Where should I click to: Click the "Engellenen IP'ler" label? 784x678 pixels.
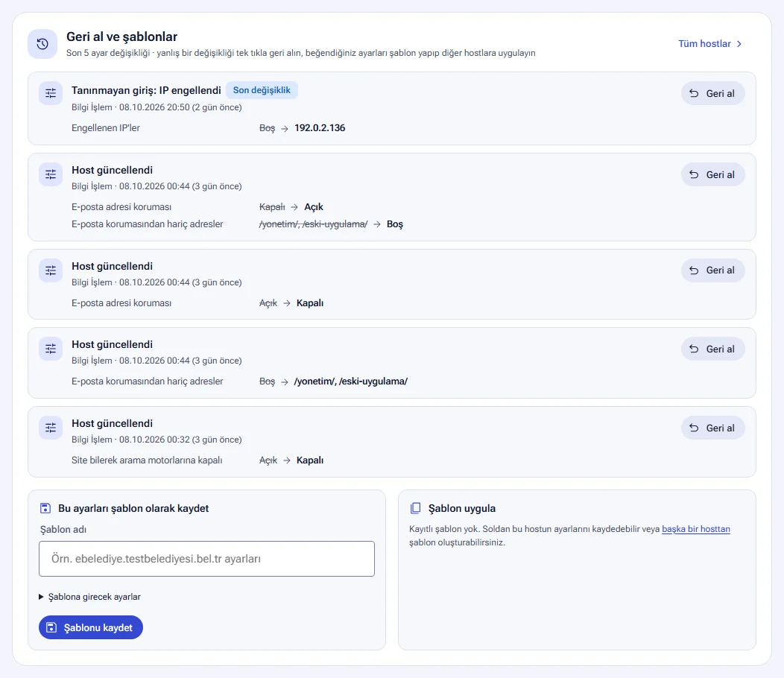[x=106, y=128]
